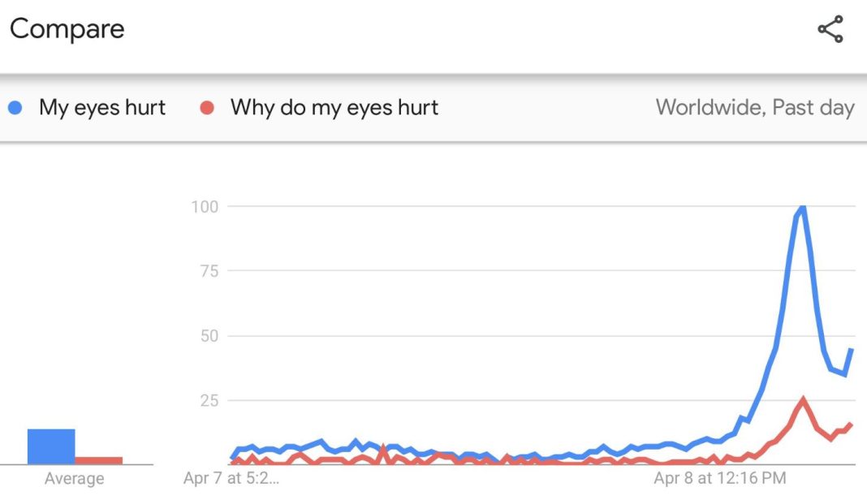Click the Average axis label
The width and height of the screenshot is (867, 504).
pos(74,478)
